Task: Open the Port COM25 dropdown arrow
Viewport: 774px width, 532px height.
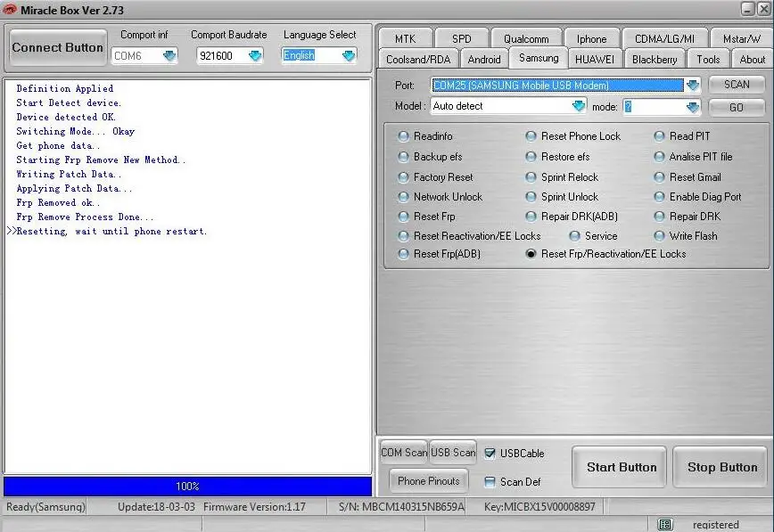Action: coord(693,85)
